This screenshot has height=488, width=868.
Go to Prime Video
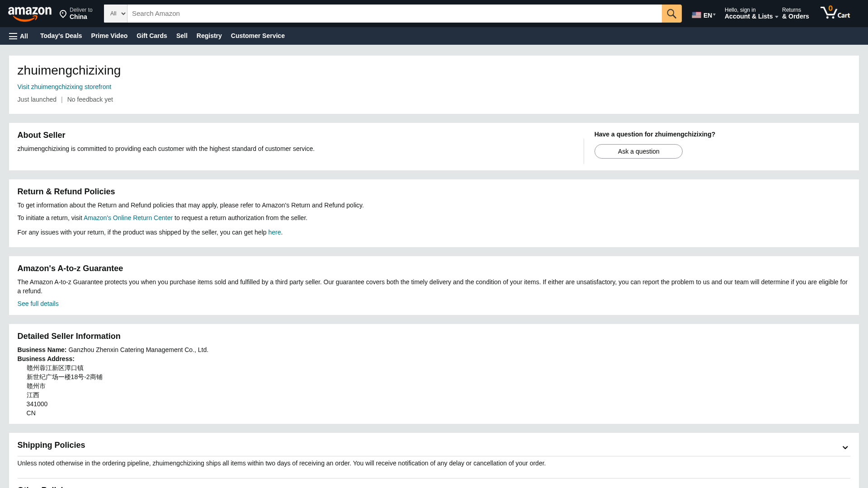tap(109, 36)
